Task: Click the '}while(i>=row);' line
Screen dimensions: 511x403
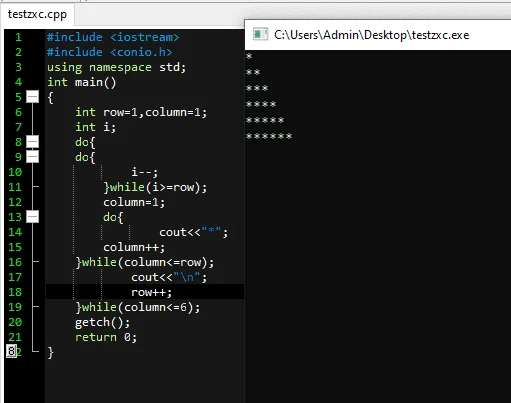Action: tap(155, 187)
